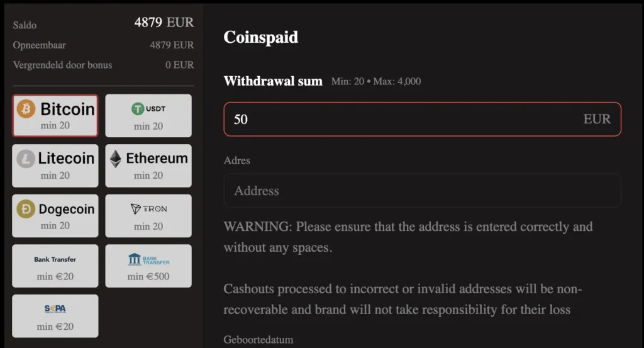Select the Bitcoin payment tile label
The image size is (644, 348).
tap(67, 109)
